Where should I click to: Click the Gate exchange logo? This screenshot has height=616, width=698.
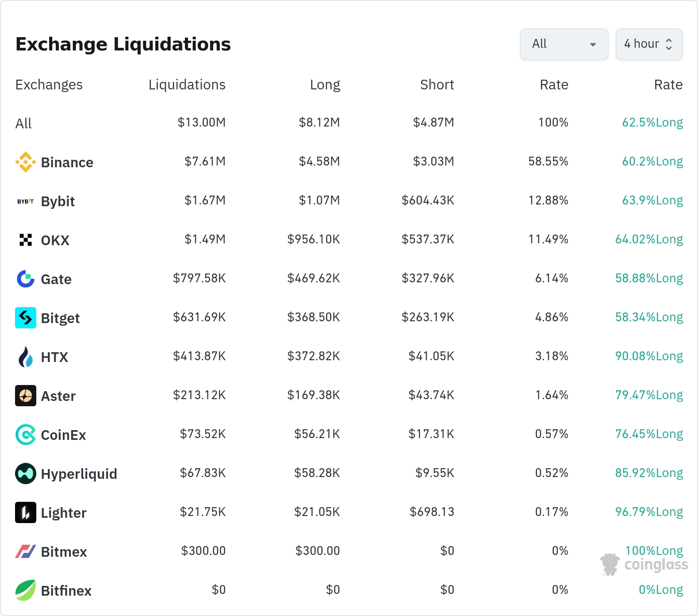tap(26, 279)
